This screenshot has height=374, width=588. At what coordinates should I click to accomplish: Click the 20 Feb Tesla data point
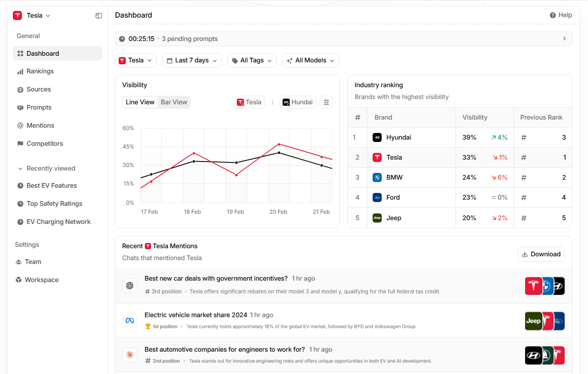[x=279, y=144]
